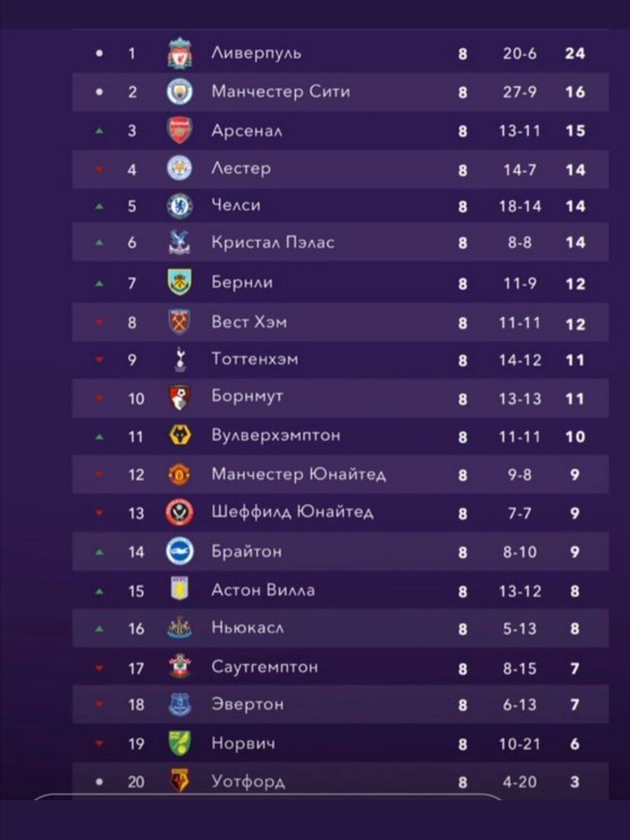
Task: Click the Саутгемптон team name
Action: pos(265,667)
